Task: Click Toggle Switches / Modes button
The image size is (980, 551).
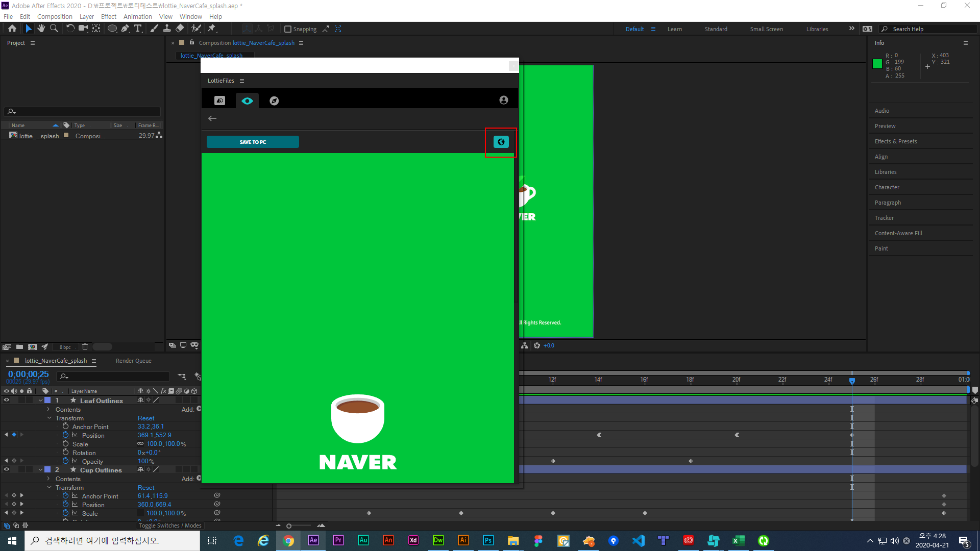Action: [170, 525]
